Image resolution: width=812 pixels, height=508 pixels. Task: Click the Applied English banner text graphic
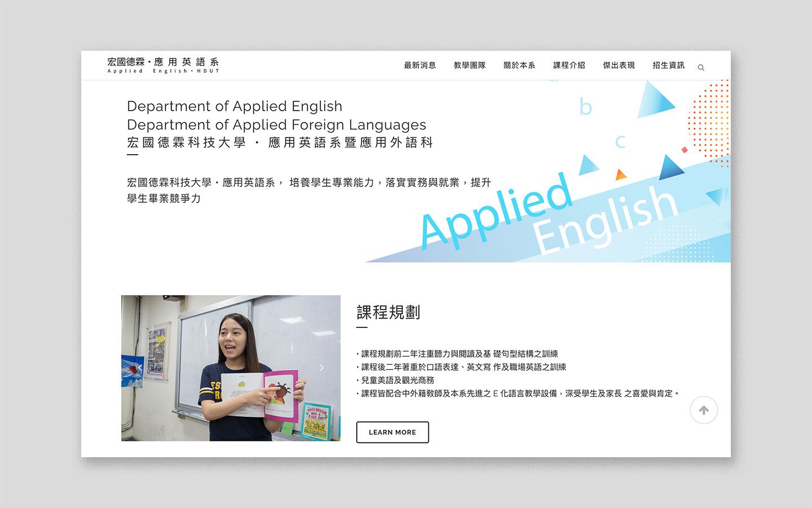pos(547,217)
